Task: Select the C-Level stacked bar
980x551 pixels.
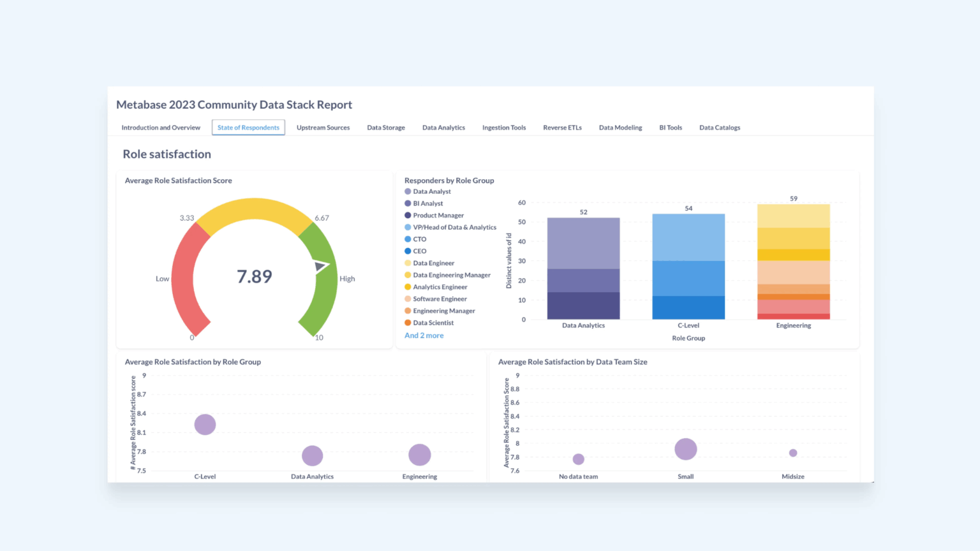Action: [688, 267]
